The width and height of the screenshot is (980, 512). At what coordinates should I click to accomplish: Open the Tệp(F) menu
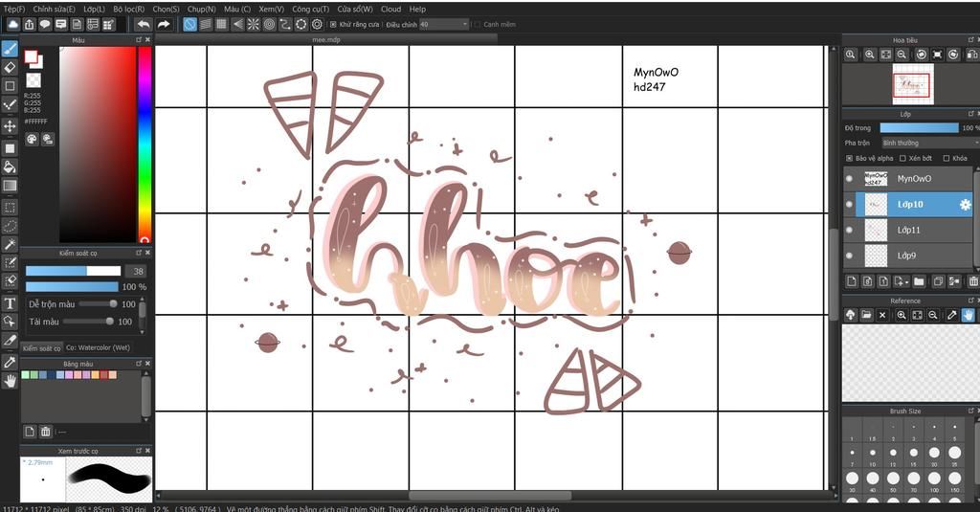tap(14, 9)
